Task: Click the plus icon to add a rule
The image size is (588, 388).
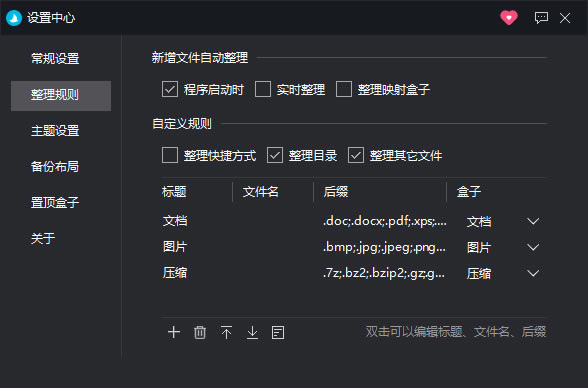Action: pyautogui.click(x=174, y=332)
